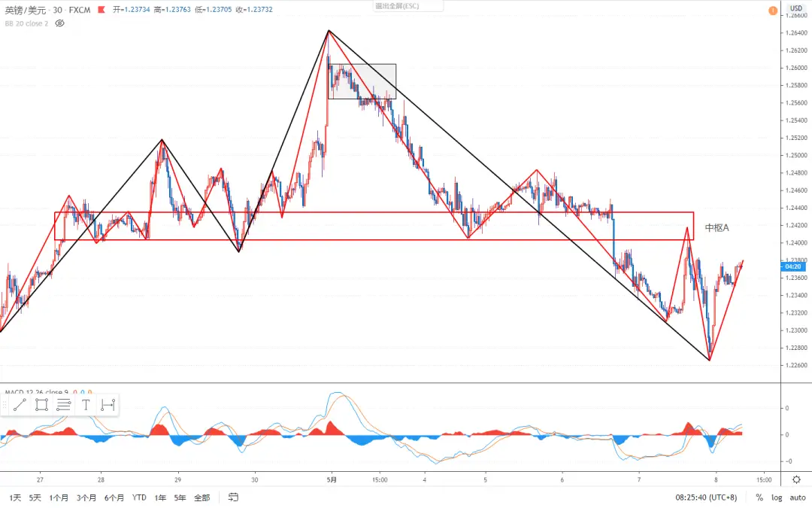Set time range to YTD

point(139,497)
